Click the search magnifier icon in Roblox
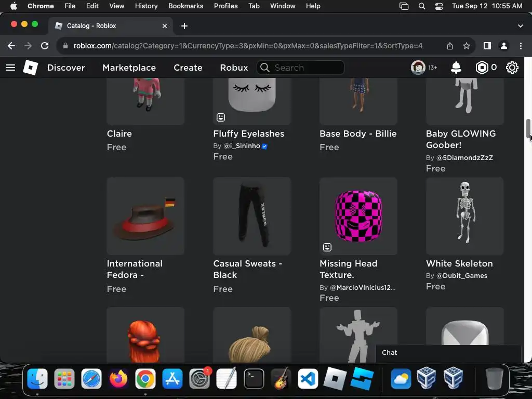The width and height of the screenshot is (532, 399). point(264,68)
